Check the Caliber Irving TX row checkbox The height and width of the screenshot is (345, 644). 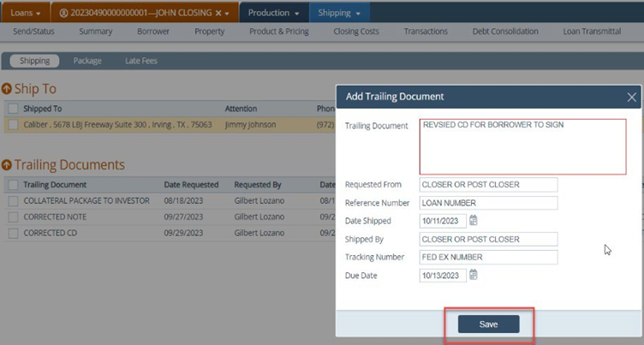13,125
